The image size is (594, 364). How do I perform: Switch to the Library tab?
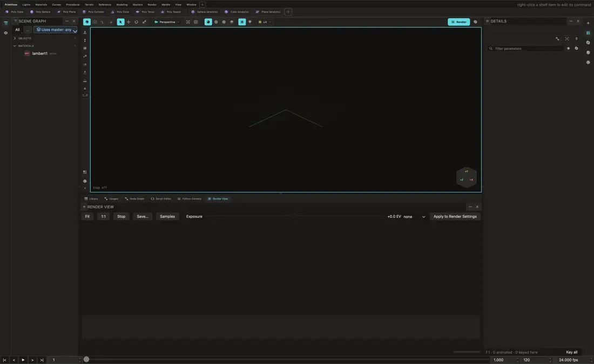91,198
